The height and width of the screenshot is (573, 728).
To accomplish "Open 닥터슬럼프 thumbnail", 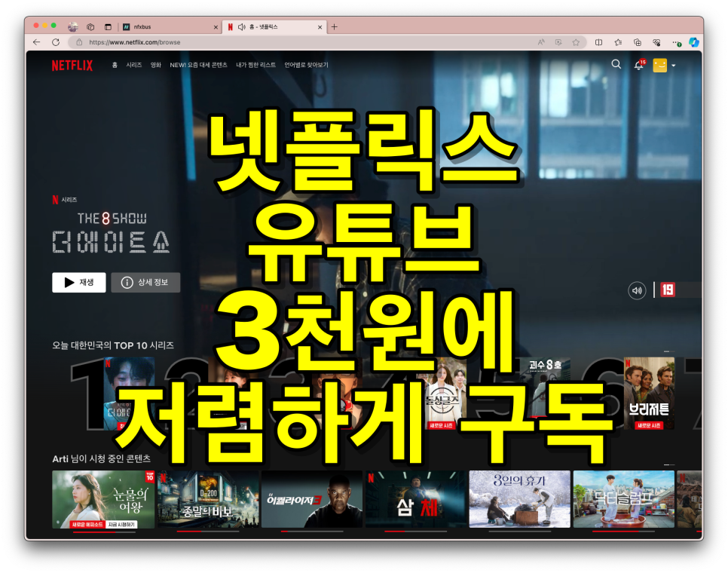I will pos(624,499).
